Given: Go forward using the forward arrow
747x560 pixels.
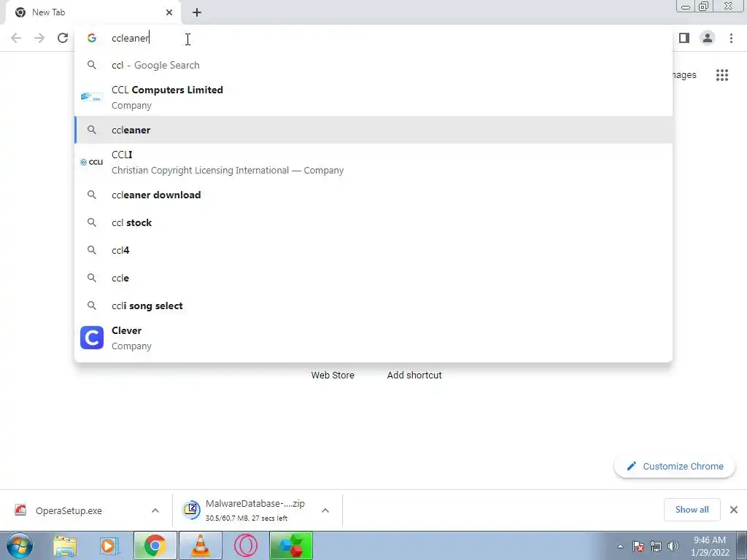Looking at the screenshot, I should [39, 38].
